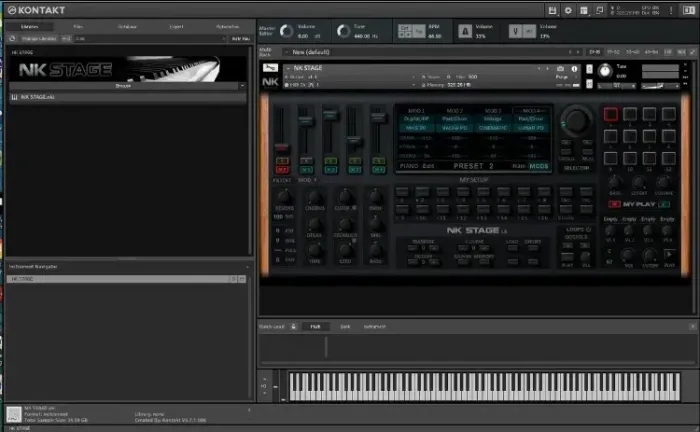Select Multi tab in Quick-Load
Image resolution: width=700 pixels, height=432 pixels.
[x=315, y=327]
